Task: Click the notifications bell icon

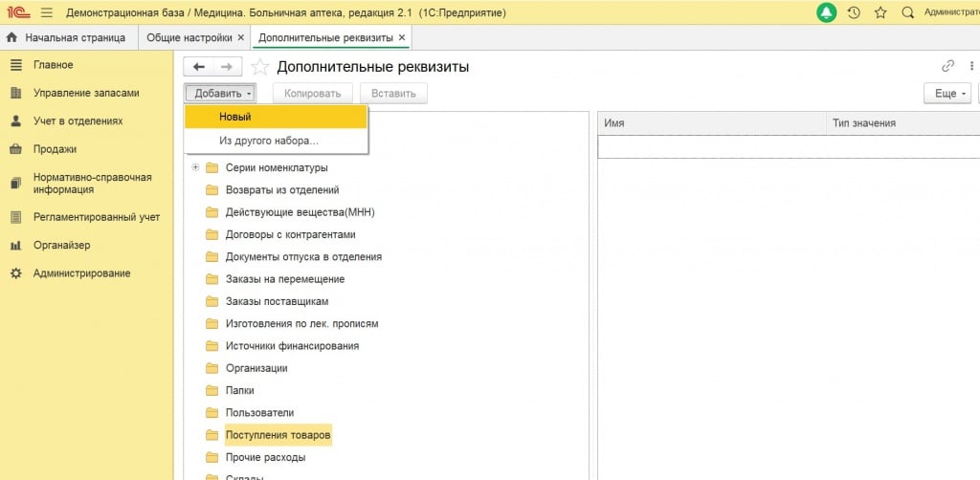Action: [x=826, y=12]
